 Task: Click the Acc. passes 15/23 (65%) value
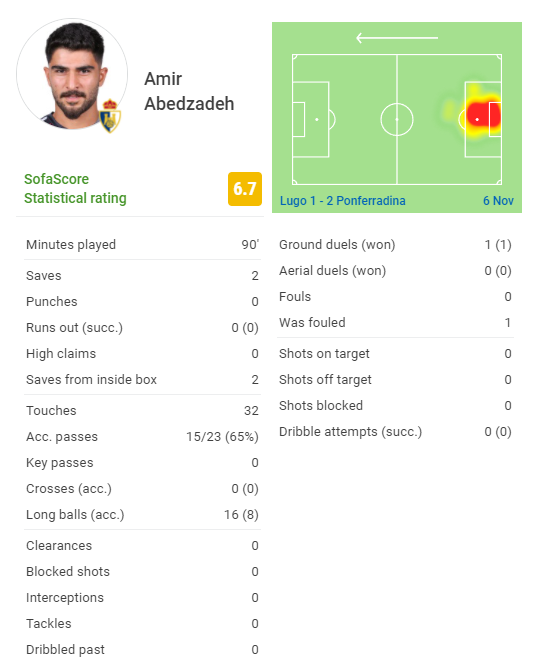[x=222, y=437]
